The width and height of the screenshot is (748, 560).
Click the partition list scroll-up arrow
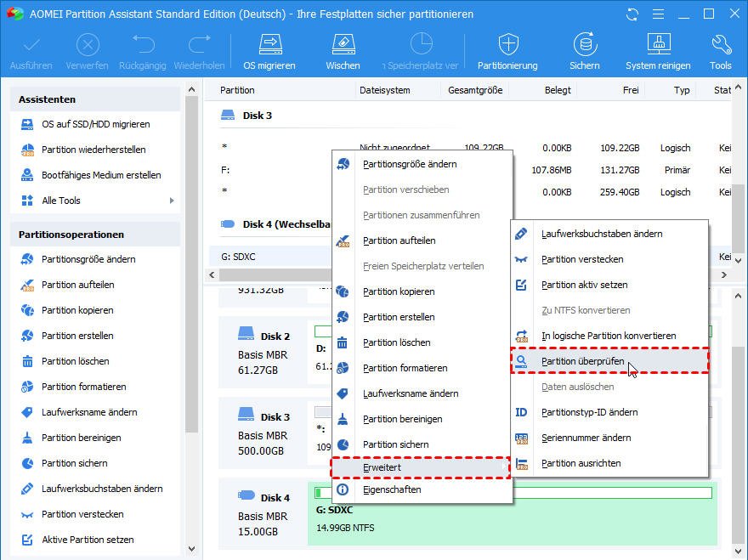point(738,88)
